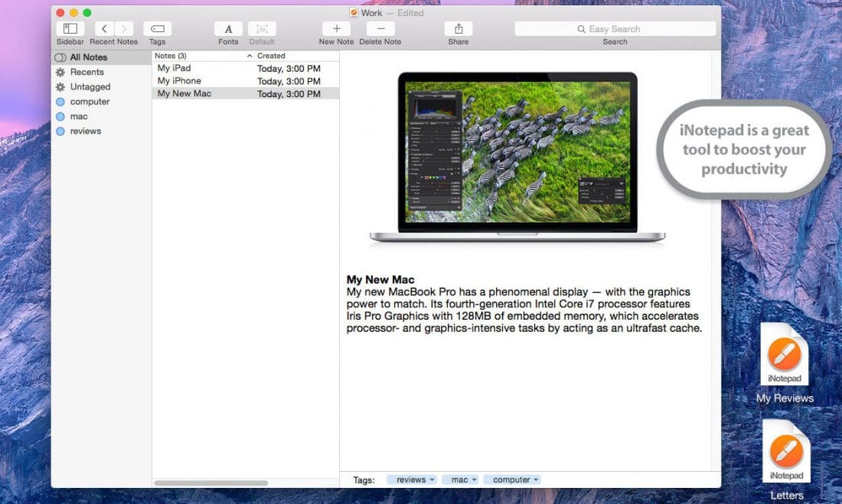Select the All Notes smart group
The height and width of the screenshot is (504, 842).
(x=86, y=57)
